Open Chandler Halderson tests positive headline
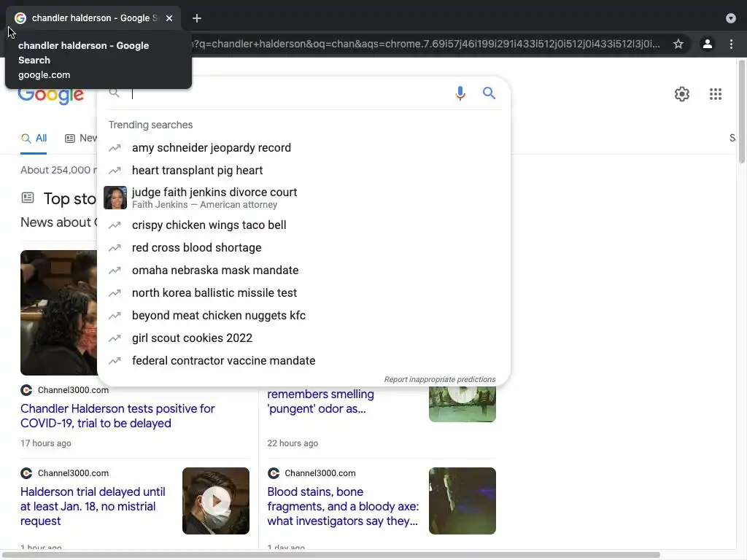This screenshot has height=560, width=747. (117, 416)
